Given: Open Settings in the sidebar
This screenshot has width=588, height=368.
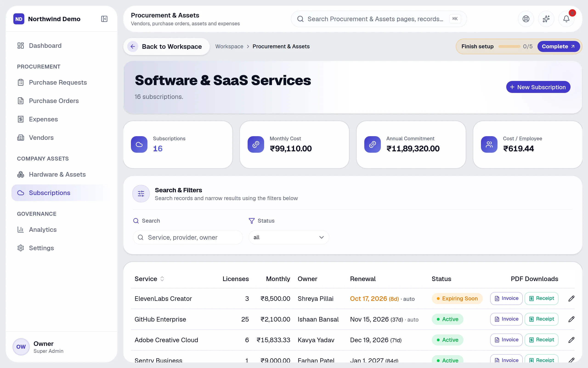Looking at the screenshot, I should point(61,248).
